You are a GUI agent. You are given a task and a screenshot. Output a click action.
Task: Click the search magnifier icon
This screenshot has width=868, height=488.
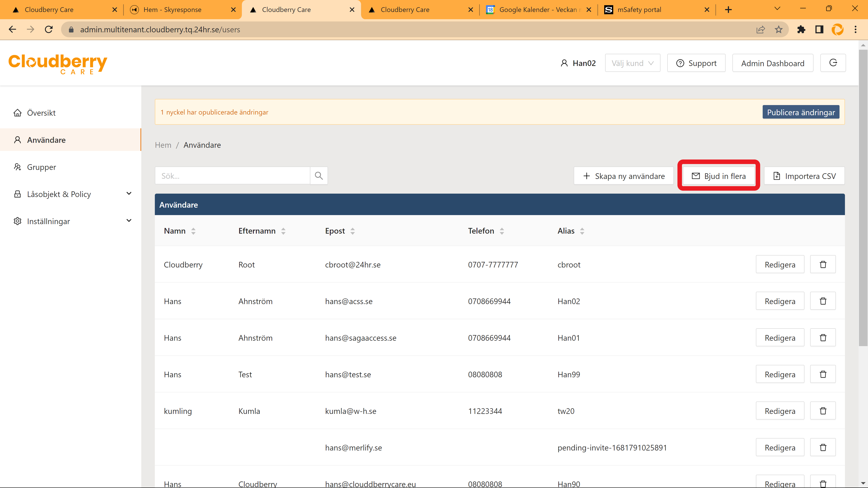[x=319, y=176]
